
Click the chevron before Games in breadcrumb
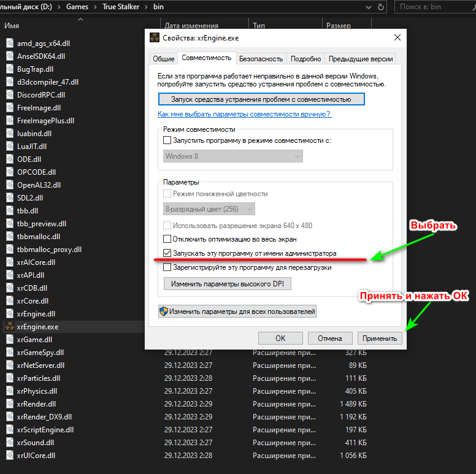(60, 7)
